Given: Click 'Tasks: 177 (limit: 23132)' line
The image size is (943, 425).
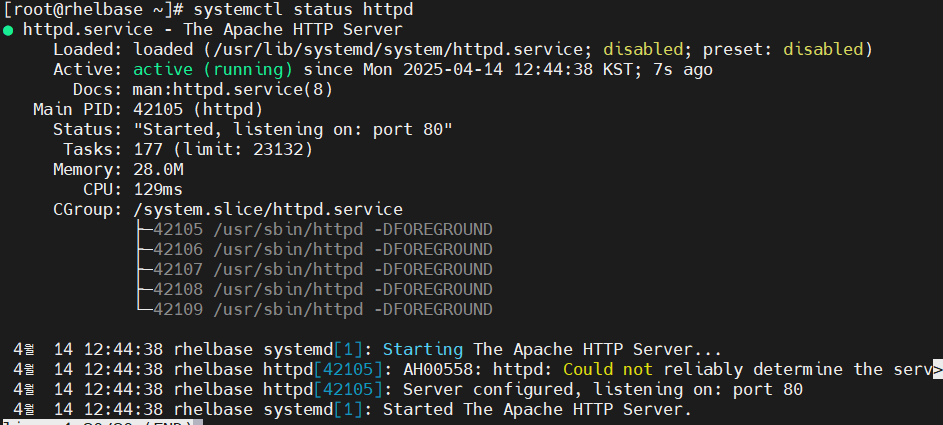Looking at the screenshot, I should click(188, 150).
